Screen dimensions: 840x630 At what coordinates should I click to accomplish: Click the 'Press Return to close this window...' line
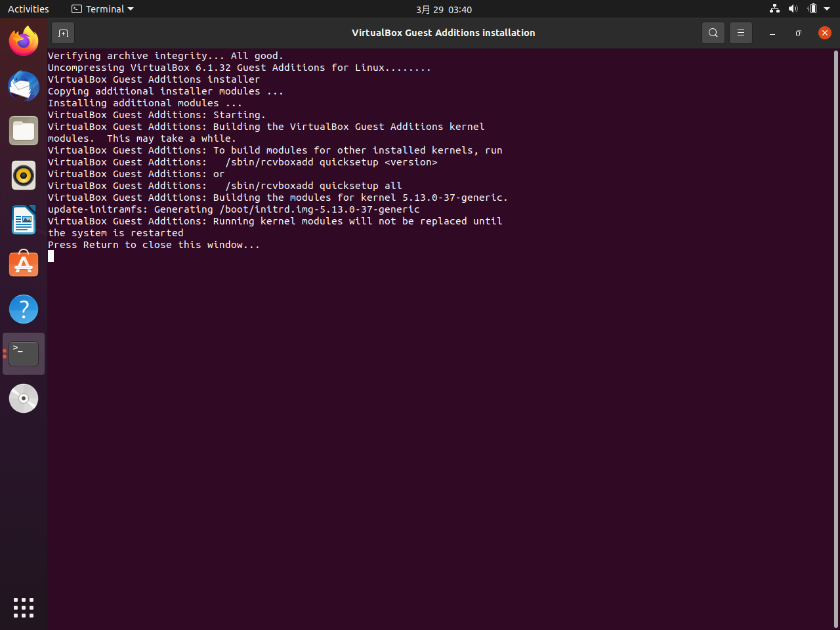click(154, 245)
